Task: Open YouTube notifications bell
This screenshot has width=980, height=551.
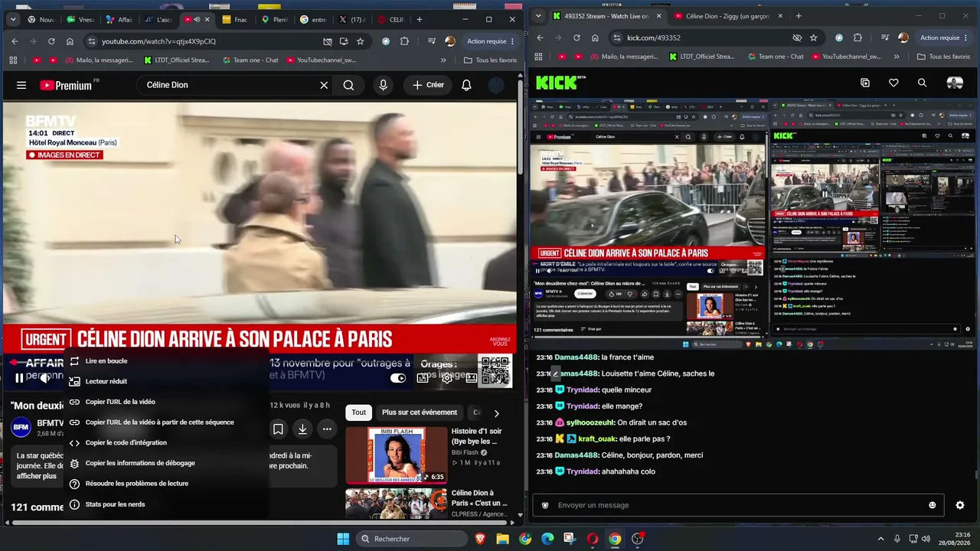Action: point(466,85)
